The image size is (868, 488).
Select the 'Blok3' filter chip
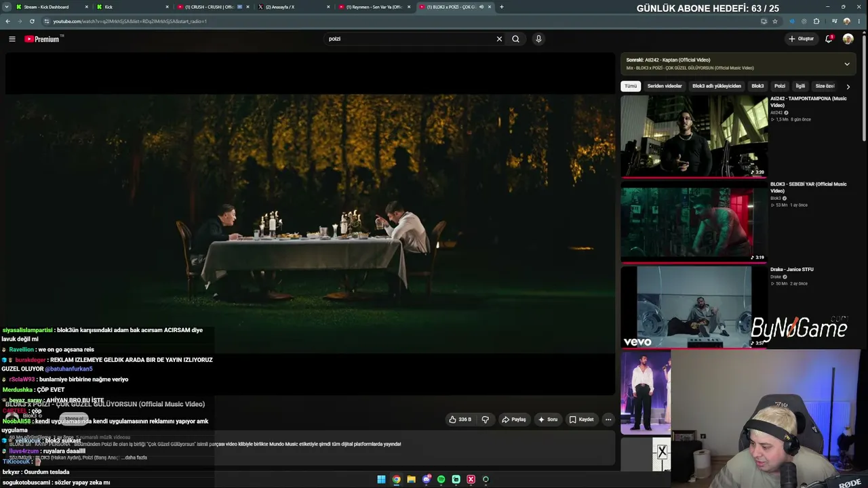click(757, 86)
